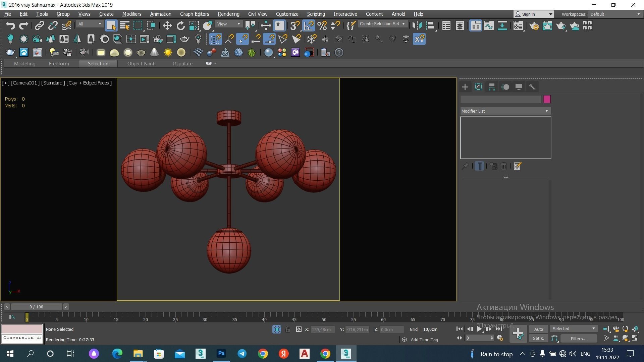The width and height of the screenshot is (644, 362).
Task: Click the snowflake freeze icon
Action: (x=312, y=39)
